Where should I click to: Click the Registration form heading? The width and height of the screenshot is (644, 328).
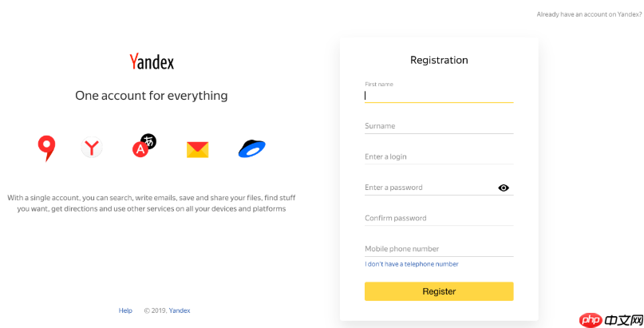pos(439,60)
